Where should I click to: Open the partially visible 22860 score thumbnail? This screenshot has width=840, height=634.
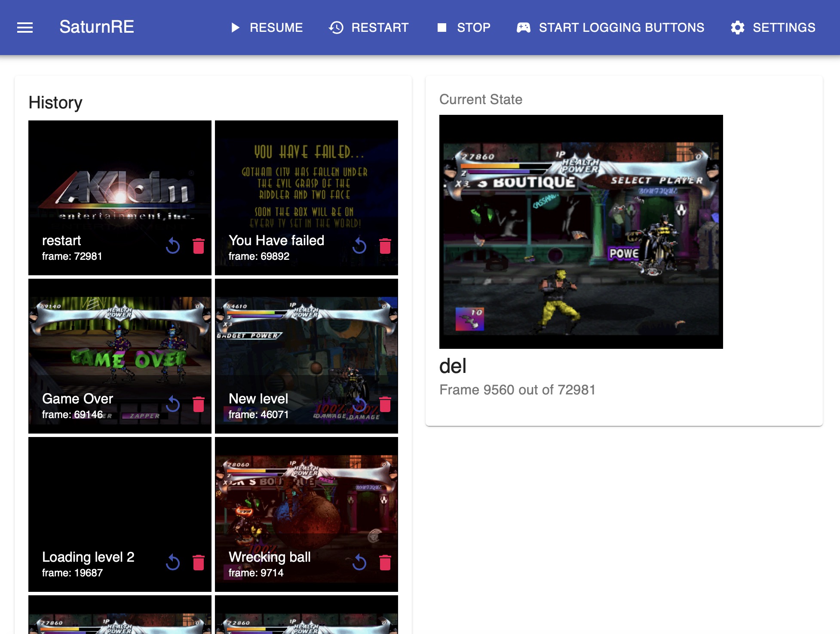point(307,615)
